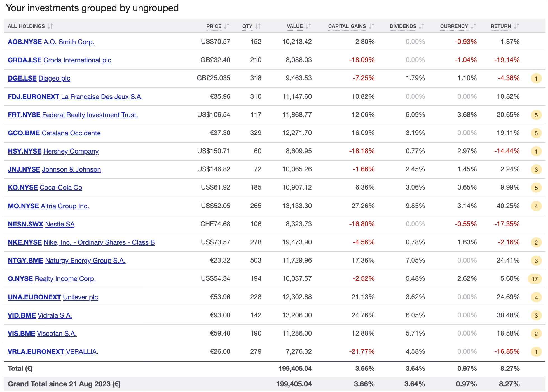Click the PRICE column header label
The height and width of the screenshot is (392, 548).
(214, 26)
